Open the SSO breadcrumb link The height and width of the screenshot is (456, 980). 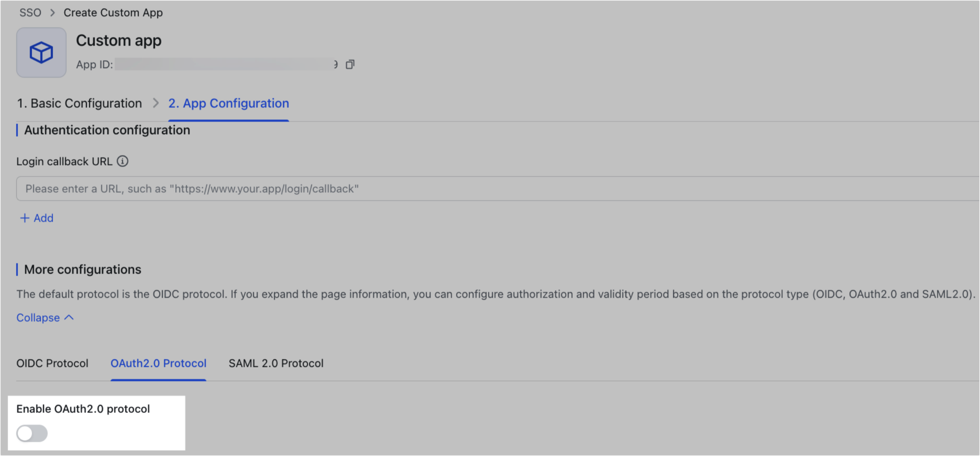(30, 12)
